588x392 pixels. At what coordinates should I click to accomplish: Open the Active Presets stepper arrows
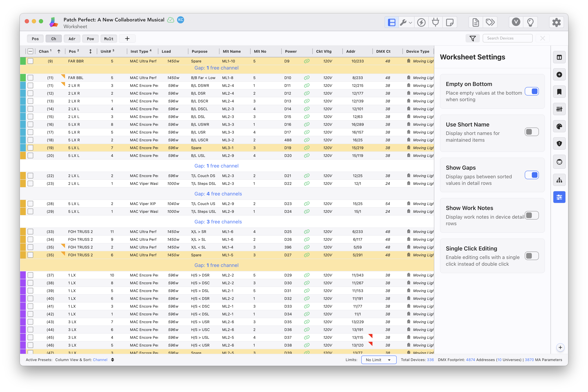[x=113, y=360]
